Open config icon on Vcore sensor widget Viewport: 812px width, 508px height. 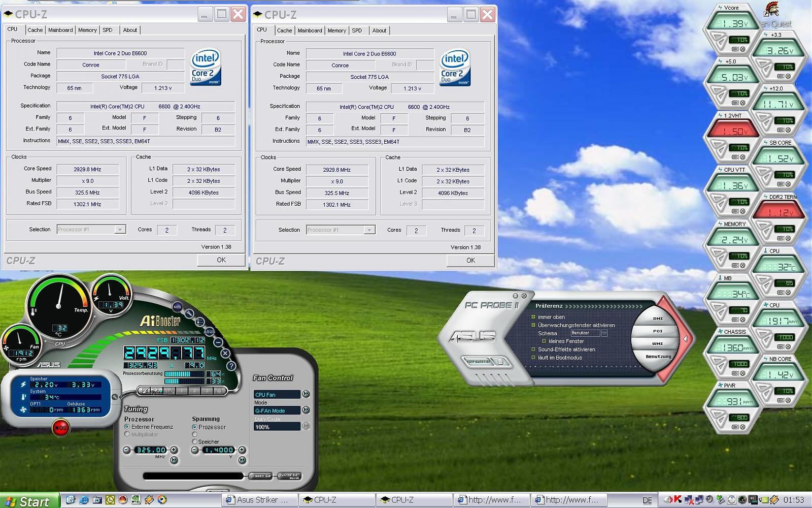(735, 49)
